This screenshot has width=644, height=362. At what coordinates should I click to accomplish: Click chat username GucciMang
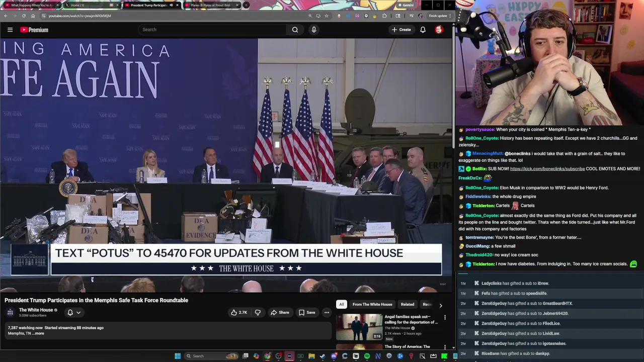(x=477, y=246)
